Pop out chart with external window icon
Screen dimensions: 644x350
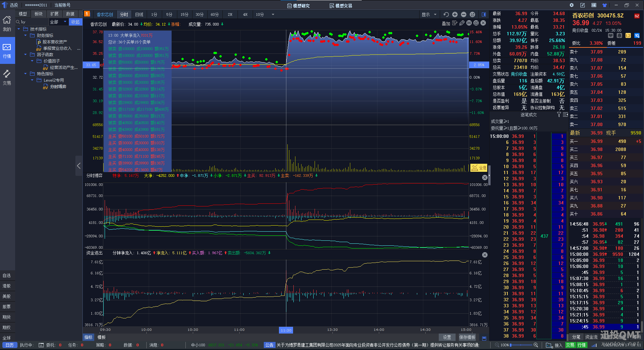[472, 14]
